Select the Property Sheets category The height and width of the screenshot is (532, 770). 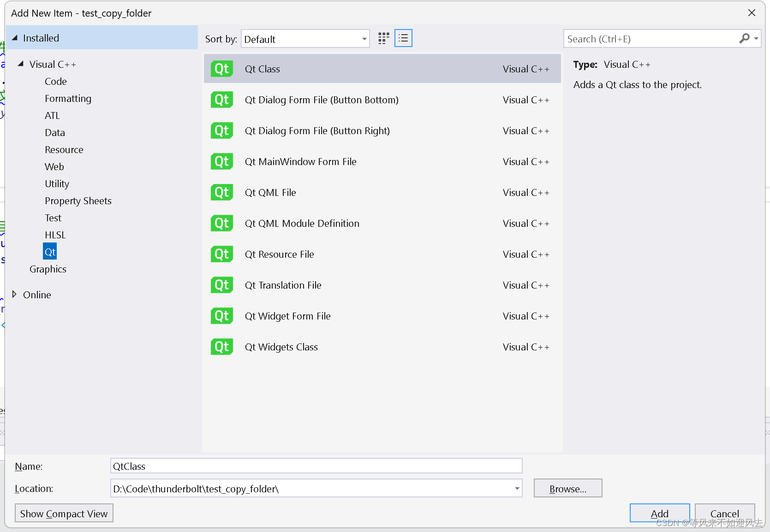tap(78, 201)
